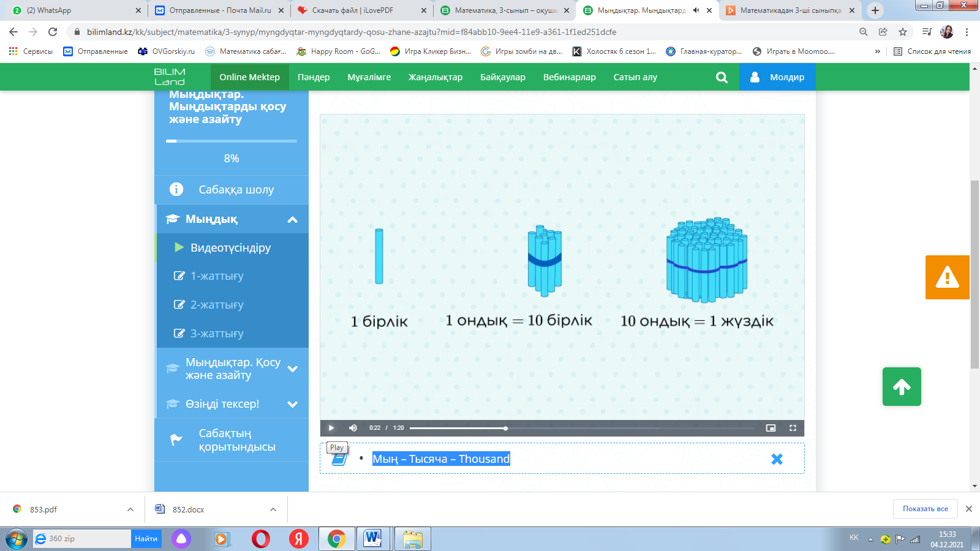Open the 853.pdf downloaded file
This screenshot has height=551, width=980.
43,509
